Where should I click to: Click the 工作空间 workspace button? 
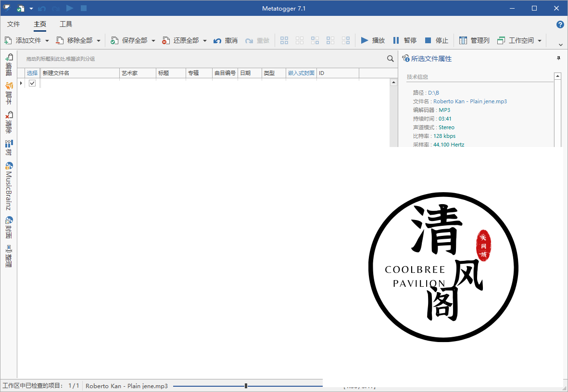click(x=516, y=40)
